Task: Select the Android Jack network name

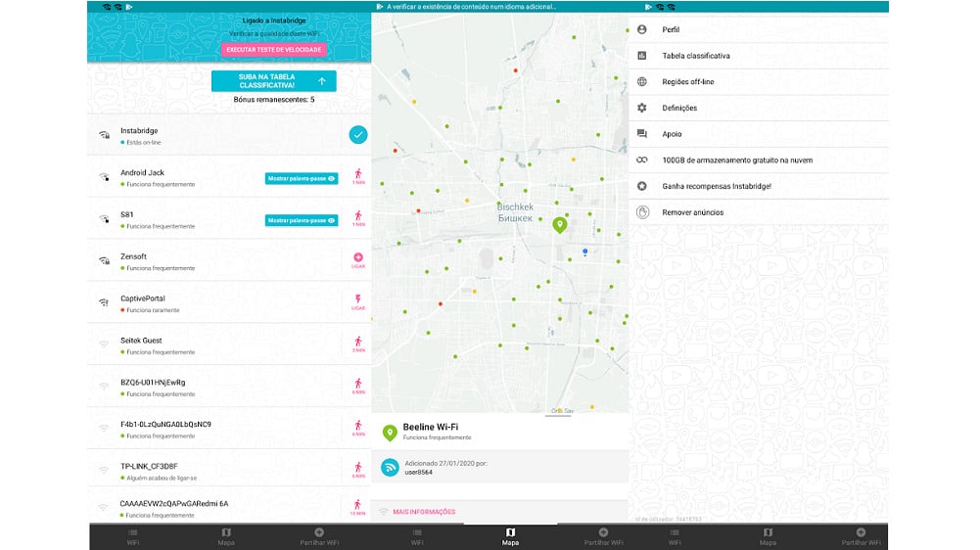Action: [x=143, y=172]
